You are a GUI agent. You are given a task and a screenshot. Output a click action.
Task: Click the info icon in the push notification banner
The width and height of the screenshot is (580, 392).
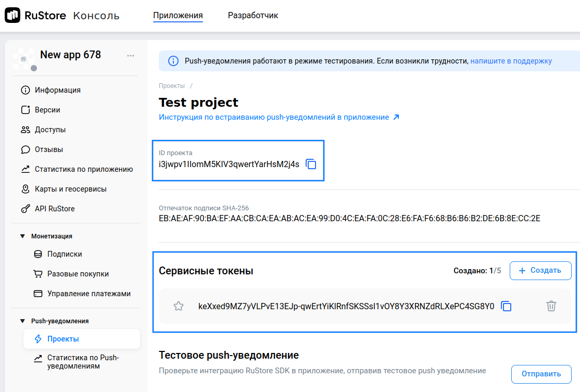(173, 61)
